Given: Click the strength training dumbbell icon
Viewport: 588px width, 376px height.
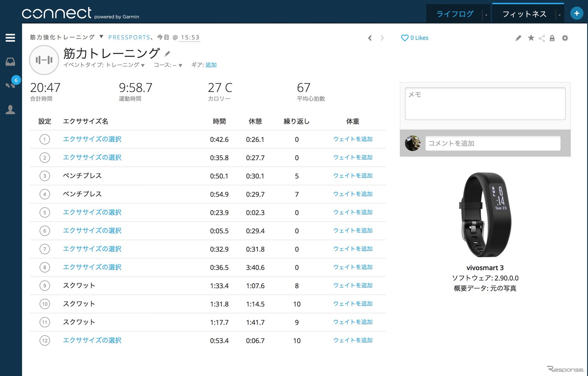Looking at the screenshot, I should (x=44, y=60).
